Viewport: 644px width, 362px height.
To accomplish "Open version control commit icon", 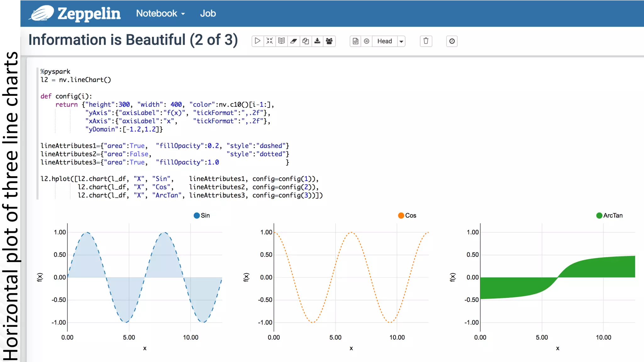I will (355, 41).
